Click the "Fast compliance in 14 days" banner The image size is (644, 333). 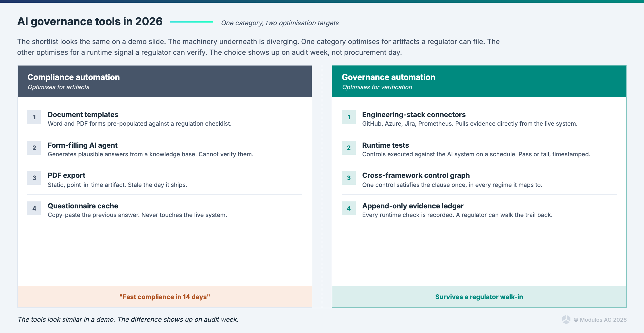[x=164, y=297]
